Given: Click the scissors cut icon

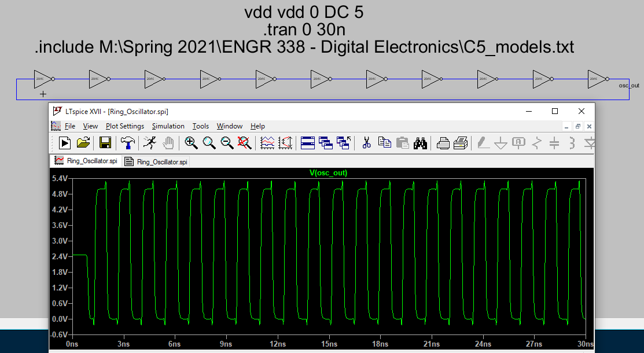Looking at the screenshot, I should (366, 142).
